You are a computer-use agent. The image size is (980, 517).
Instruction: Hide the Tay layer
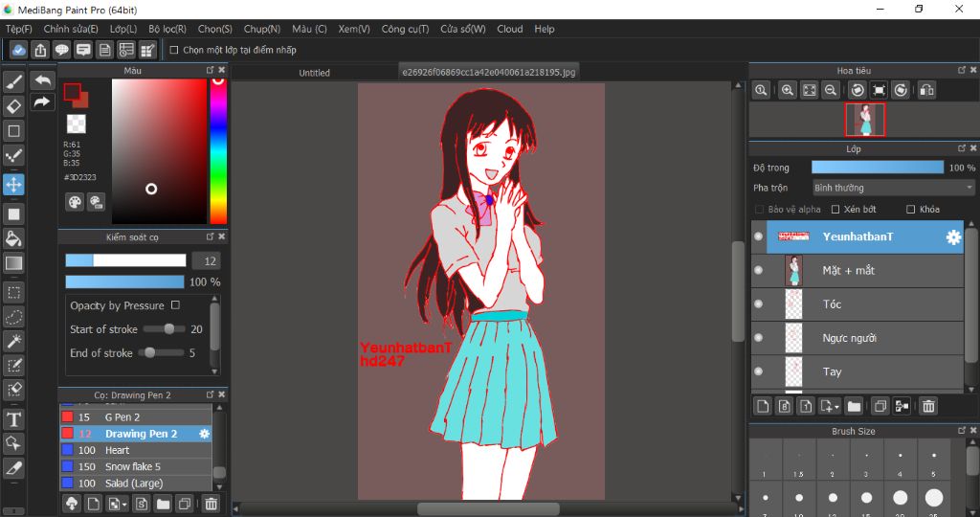(x=759, y=371)
